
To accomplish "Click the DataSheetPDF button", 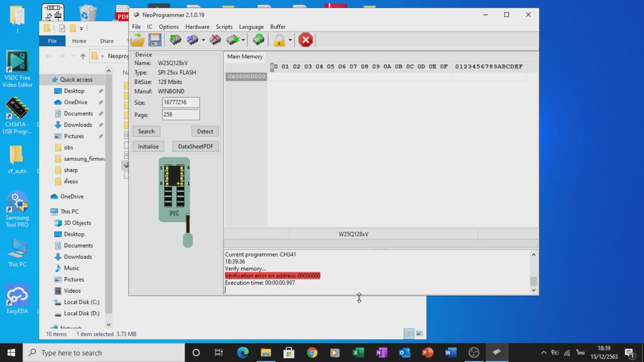I will point(195,146).
